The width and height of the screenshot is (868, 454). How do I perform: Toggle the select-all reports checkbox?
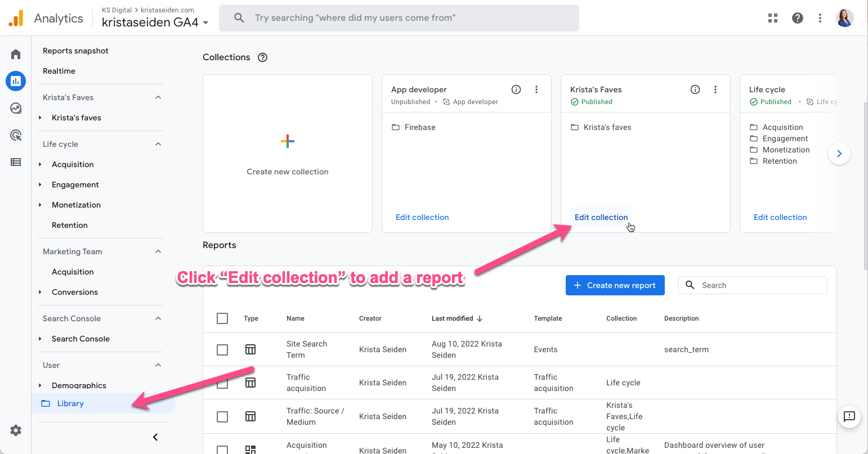click(222, 318)
